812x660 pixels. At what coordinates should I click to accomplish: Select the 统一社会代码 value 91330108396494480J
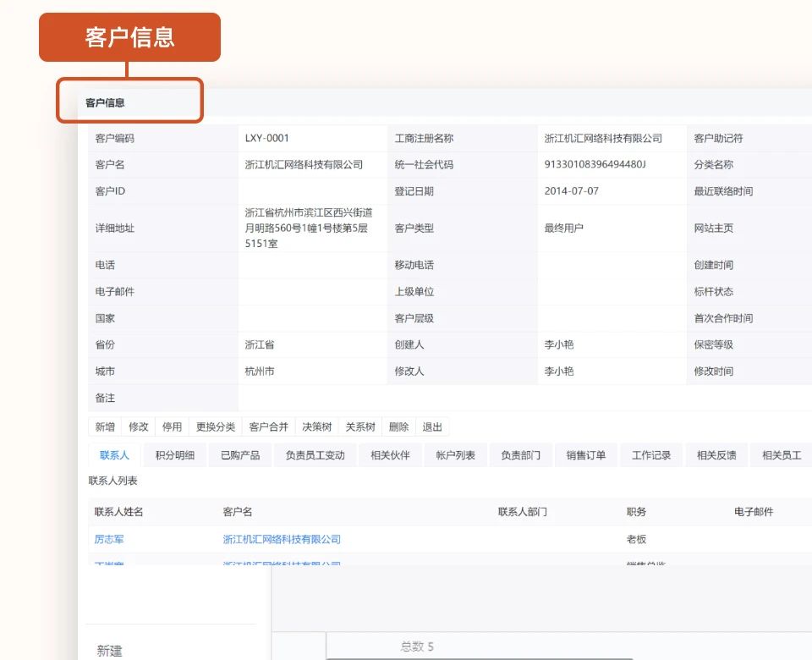click(595, 164)
